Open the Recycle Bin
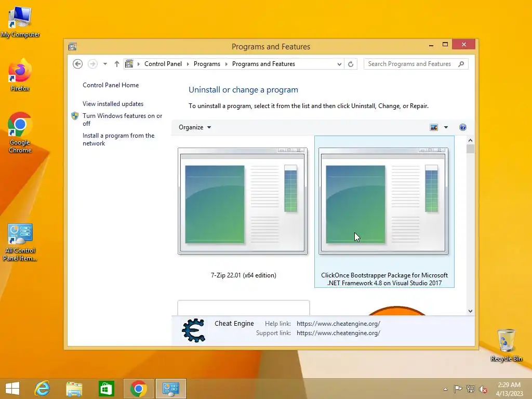Screen dimensions: 532x399 (x=506, y=345)
